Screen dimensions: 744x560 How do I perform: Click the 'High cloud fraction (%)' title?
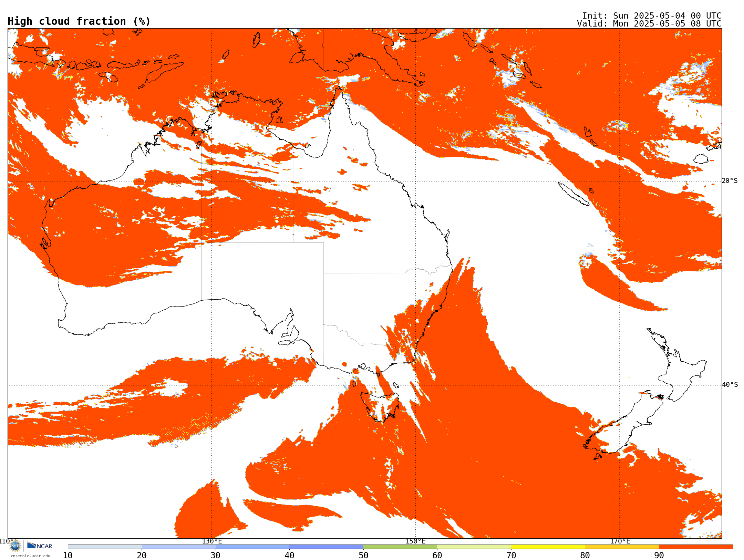tap(79, 21)
